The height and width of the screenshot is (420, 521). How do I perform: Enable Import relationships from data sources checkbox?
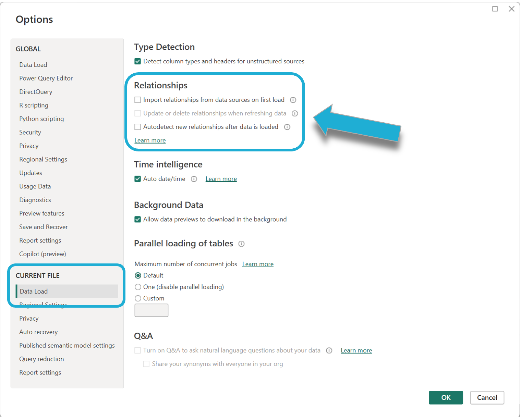point(138,100)
